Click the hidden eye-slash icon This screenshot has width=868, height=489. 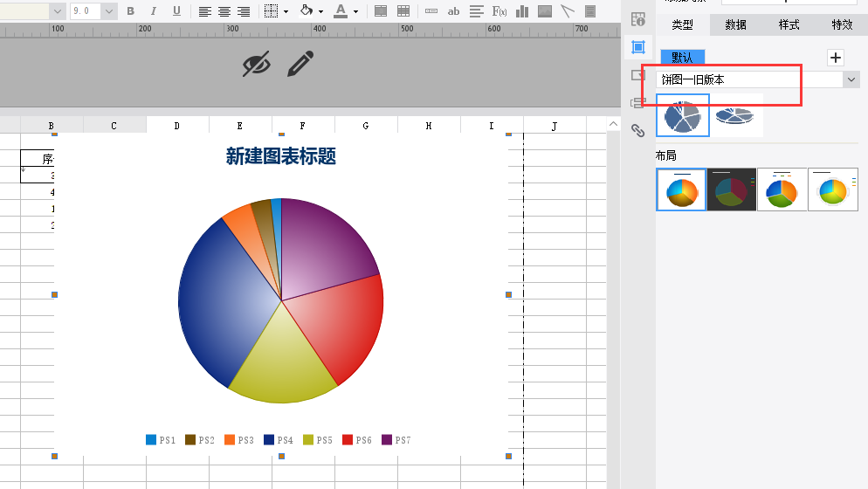pos(257,65)
